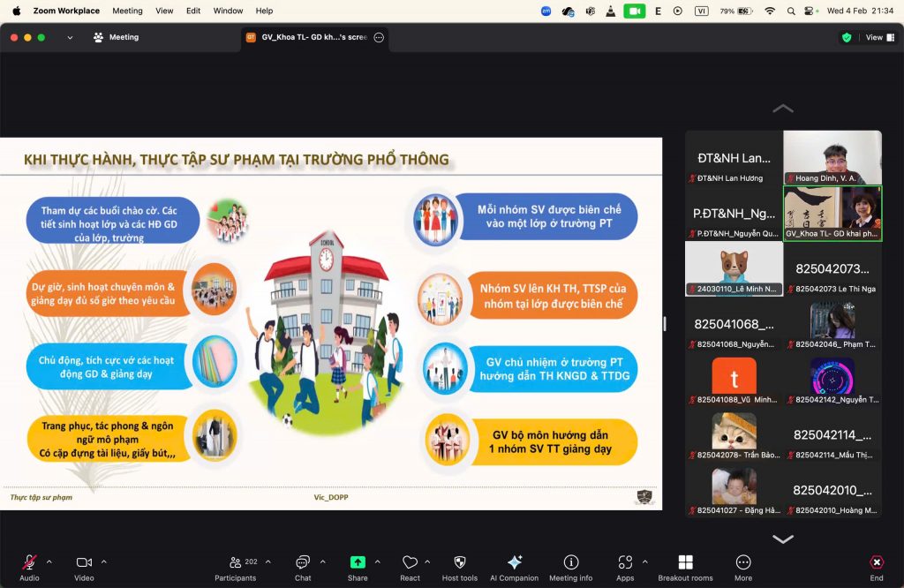Open the Meeting menu in menu bar
Viewport: 904px width, 588px height.
(127, 11)
